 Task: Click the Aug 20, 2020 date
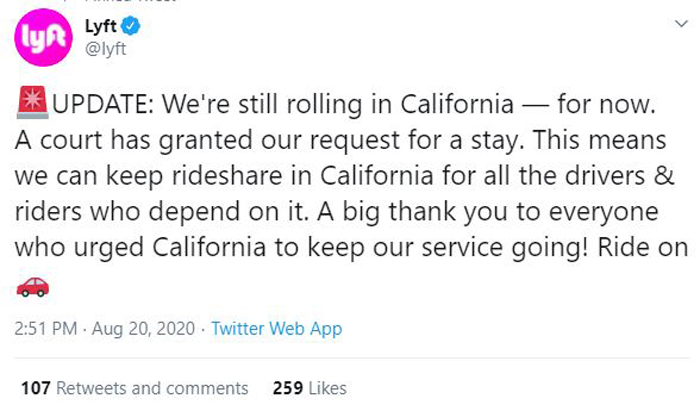click(143, 329)
